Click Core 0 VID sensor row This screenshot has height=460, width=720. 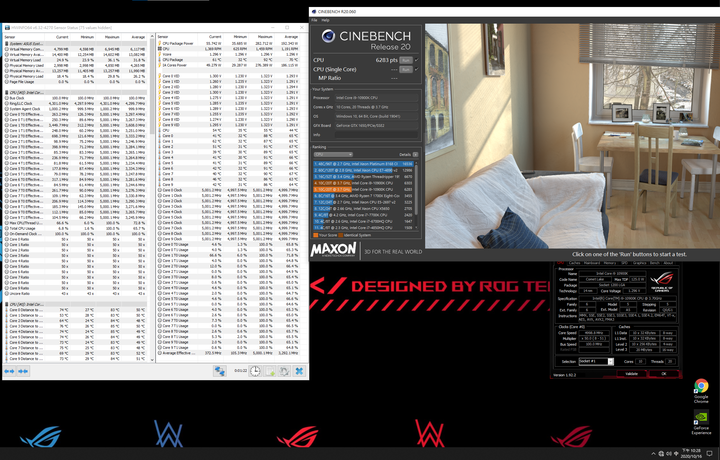(x=228, y=76)
